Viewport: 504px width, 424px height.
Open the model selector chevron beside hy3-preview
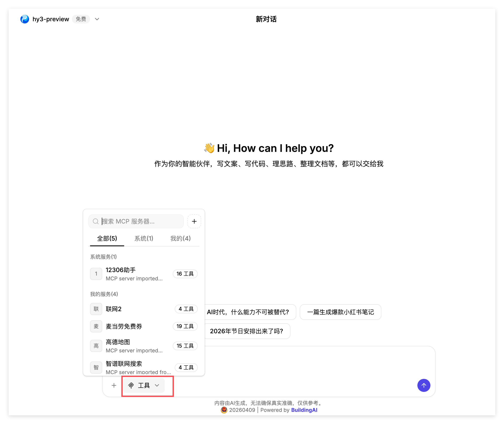coord(97,19)
